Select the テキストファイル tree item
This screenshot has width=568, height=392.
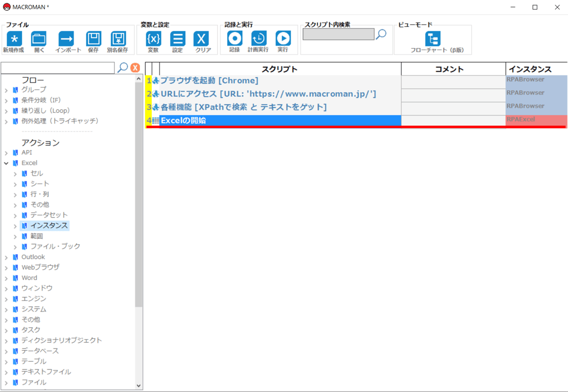46,372
